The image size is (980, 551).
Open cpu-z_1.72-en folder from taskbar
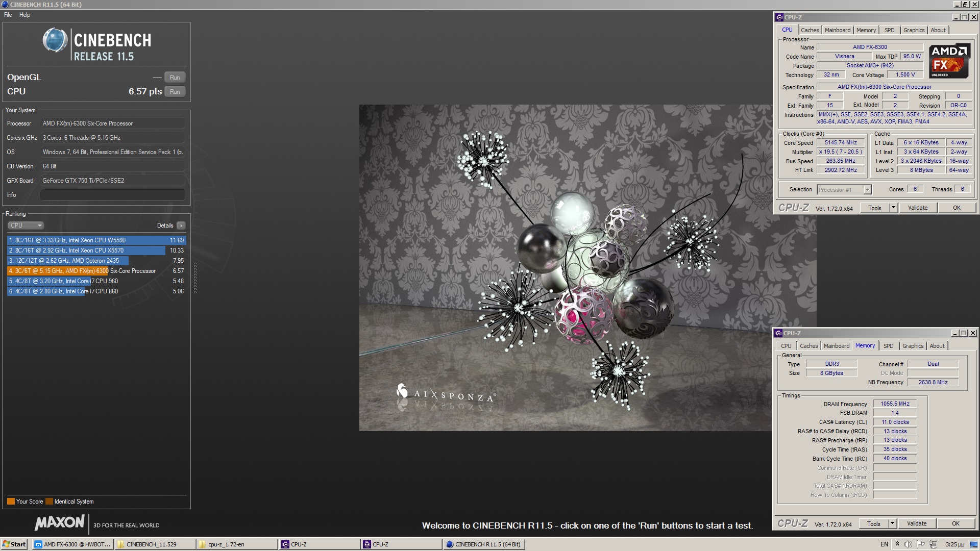(237, 544)
